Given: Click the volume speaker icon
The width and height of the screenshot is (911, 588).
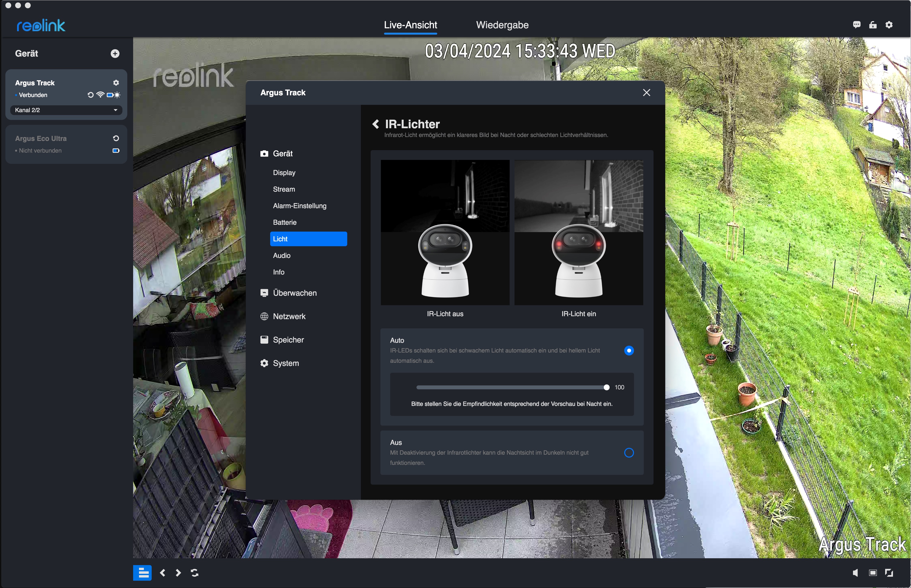Looking at the screenshot, I should (x=855, y=573).
